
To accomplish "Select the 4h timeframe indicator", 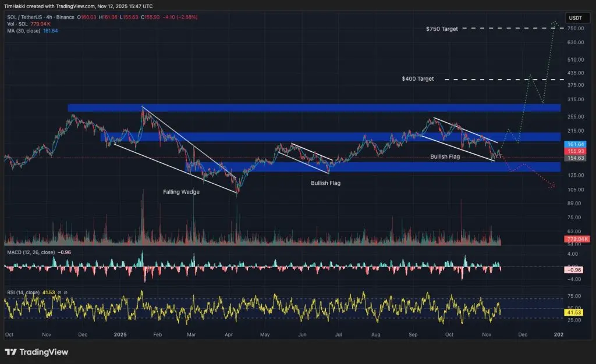I will pyautogui.click(x=49, y=17).
